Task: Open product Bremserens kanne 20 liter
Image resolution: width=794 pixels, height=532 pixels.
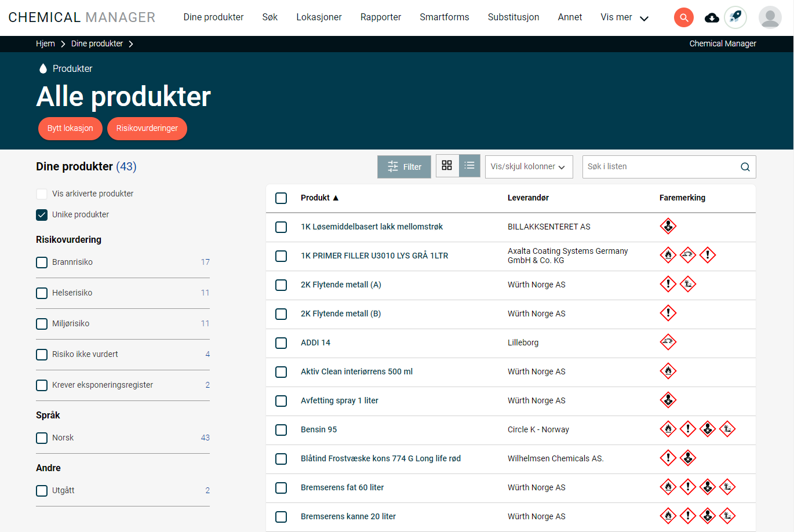Action: tap(348, 516)
